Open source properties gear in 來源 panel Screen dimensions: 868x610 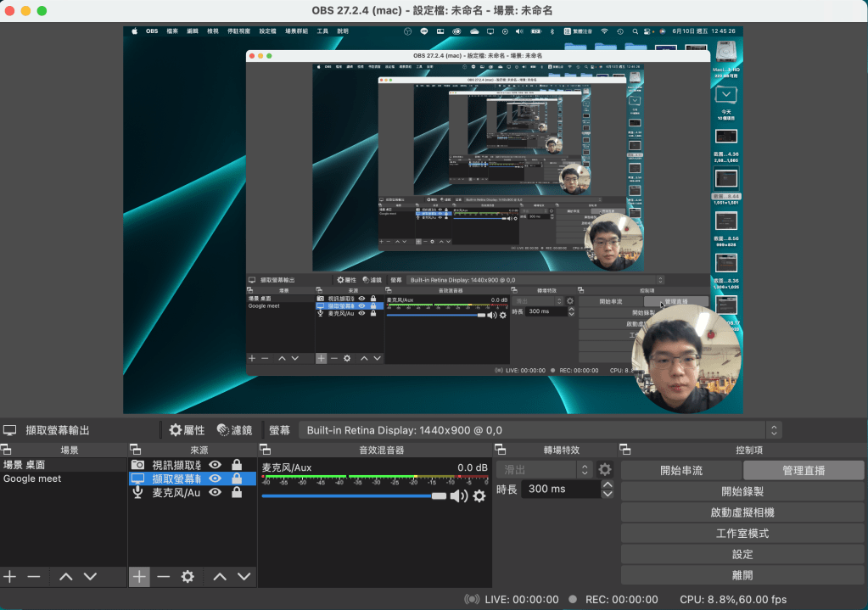(188, 577)
